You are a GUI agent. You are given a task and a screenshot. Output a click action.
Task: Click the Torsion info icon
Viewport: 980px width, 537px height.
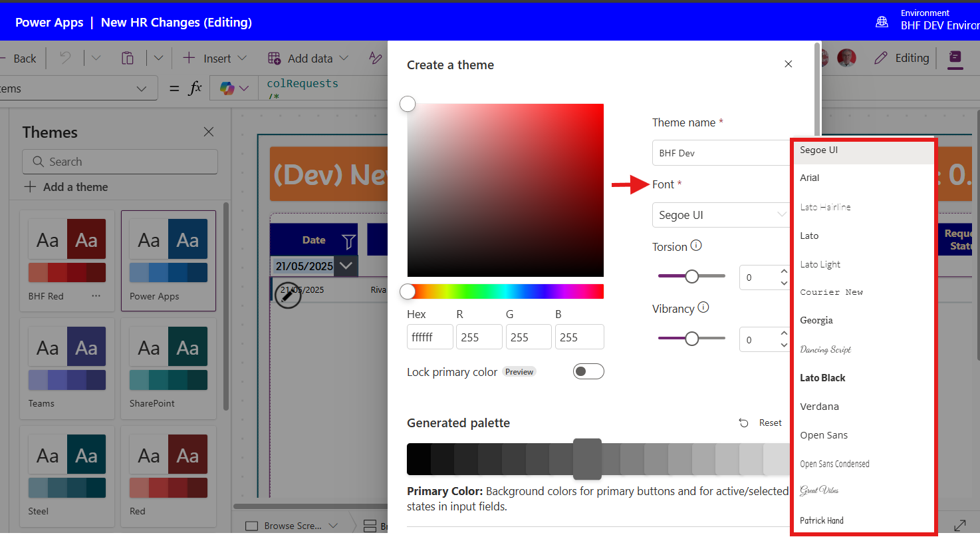[x=696, y=246]
